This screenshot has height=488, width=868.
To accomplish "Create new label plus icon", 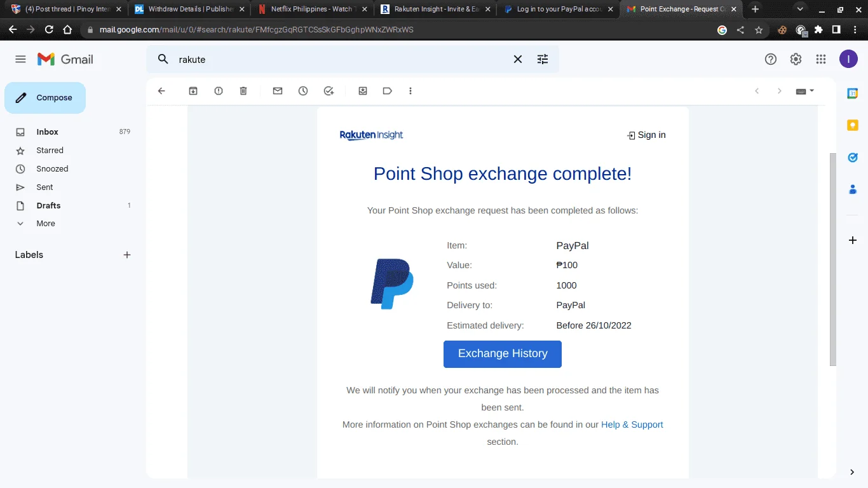I will pos(127,255).
